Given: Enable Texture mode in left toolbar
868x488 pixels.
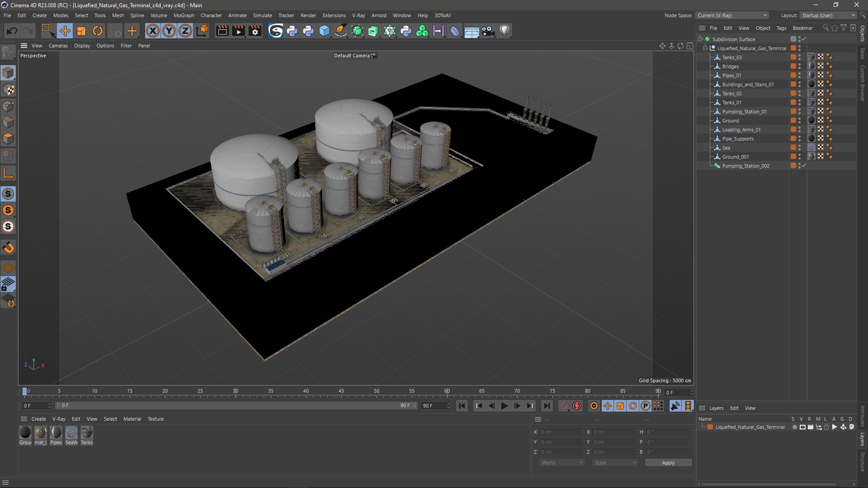Looking at the screenshot, I should tap(8, 89).
